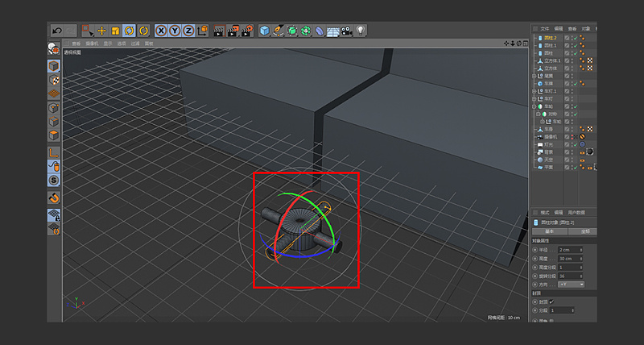Select the Live Selection tool
Screen dimensions: 644x345
pyautogui.click(x=88, y=31)
